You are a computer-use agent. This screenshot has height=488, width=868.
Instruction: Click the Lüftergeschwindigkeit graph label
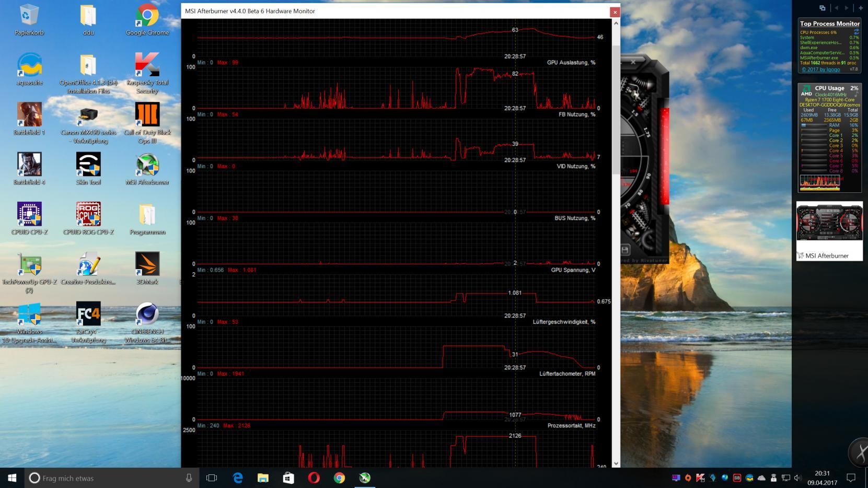tap(564, 321)
